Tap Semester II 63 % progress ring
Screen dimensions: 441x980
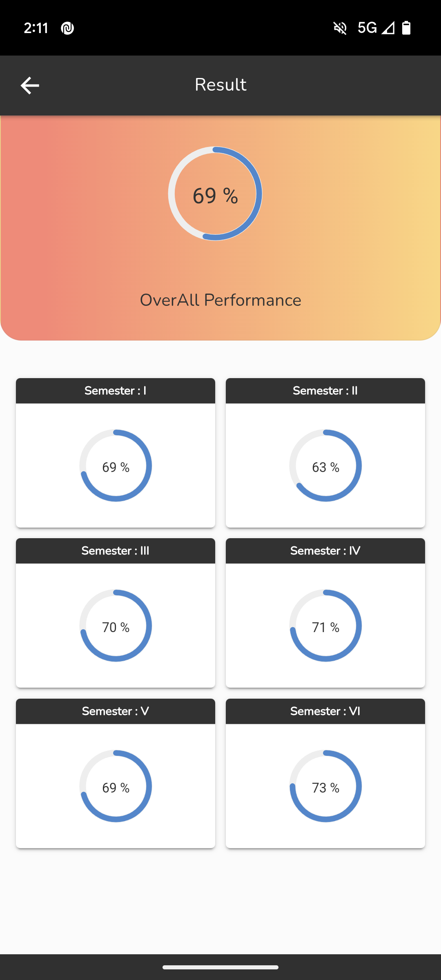pyautogui.click(x=325, y=465)
